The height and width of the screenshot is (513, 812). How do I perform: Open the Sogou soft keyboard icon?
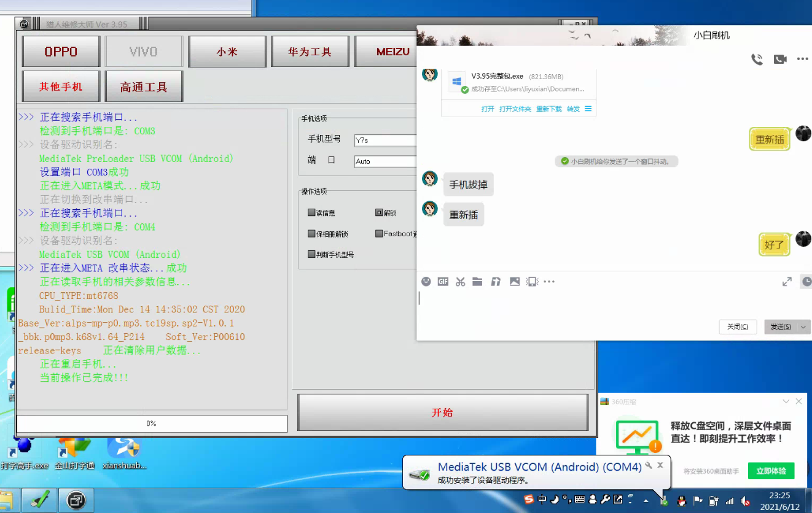click(x=579, y=499)
